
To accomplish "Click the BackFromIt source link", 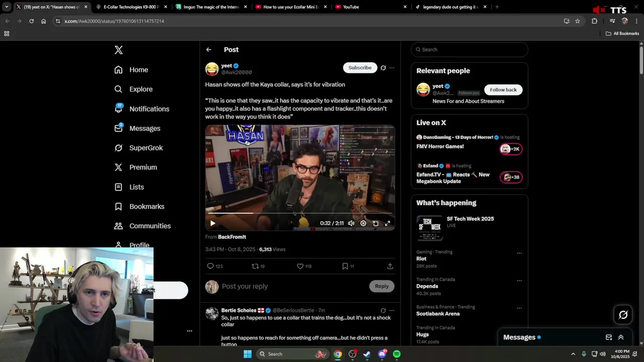I will 232,237.
